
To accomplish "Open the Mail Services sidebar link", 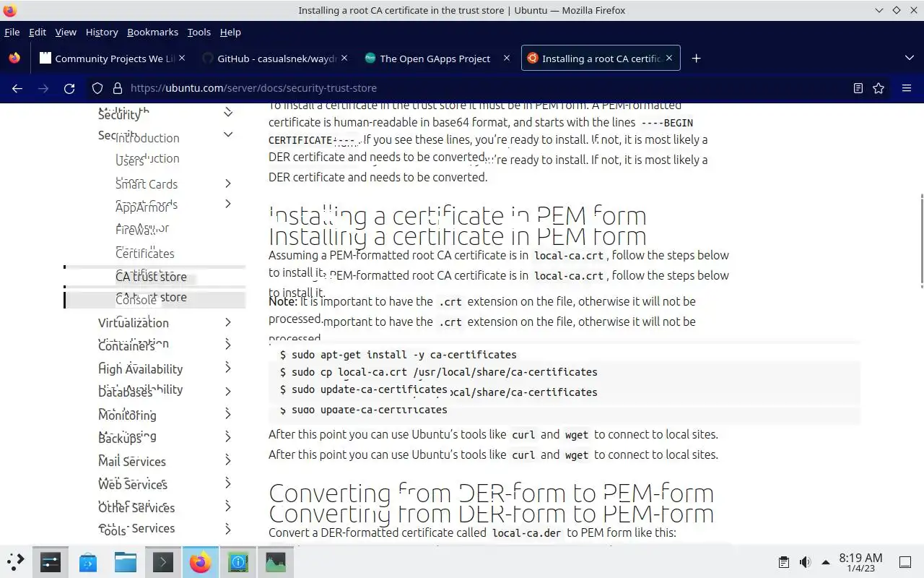I will (x=132, y=462).
